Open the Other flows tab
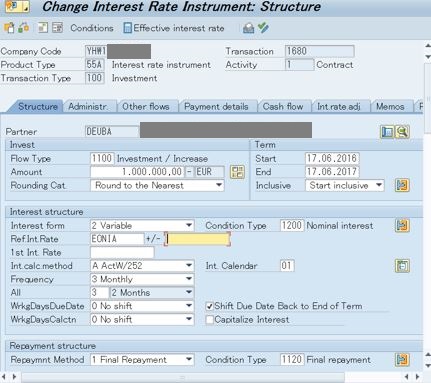431x383 pixels. [146, 107]
